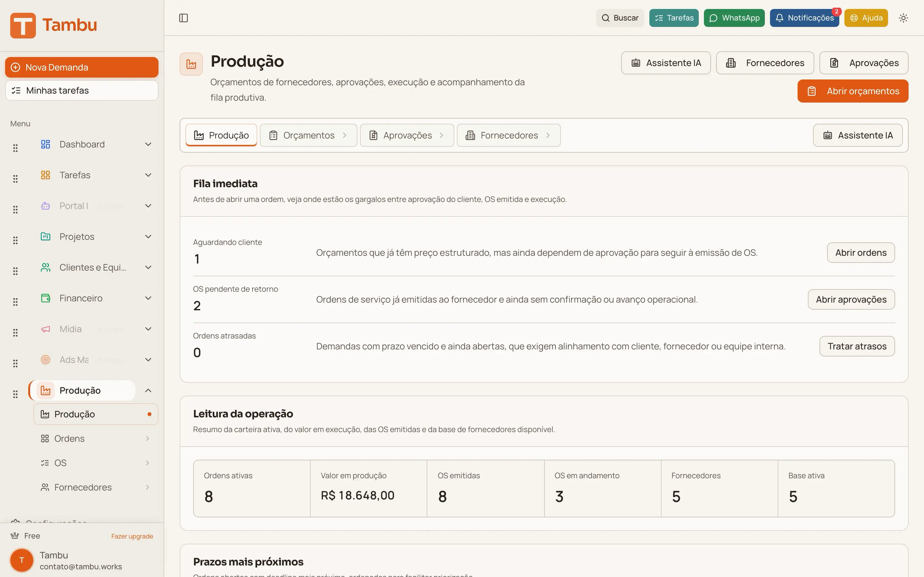Switch to the Orçamentos tab
This screenshot has width=924, height=577.
[308, 135]
